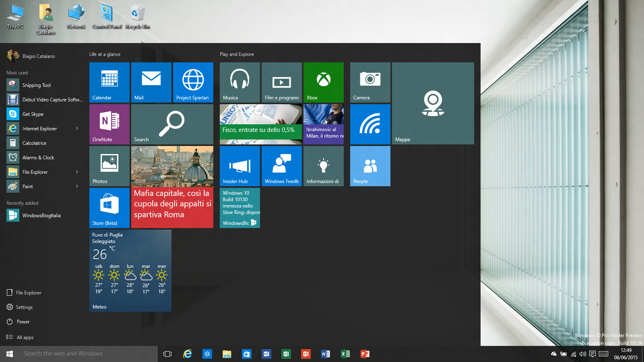The height and width of the screenshot is (362, 644).
Task: Open the Windows Feedback tile
Action: pos(282,166)
